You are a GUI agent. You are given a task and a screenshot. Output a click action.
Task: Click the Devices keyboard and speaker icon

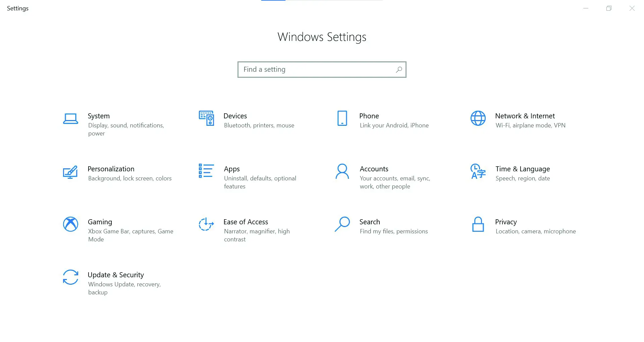point(206,118)
